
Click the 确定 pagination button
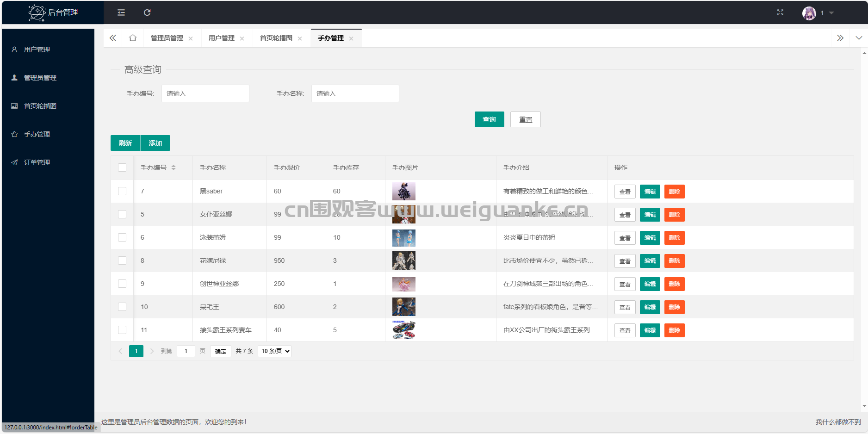click(x=221, y=351)
